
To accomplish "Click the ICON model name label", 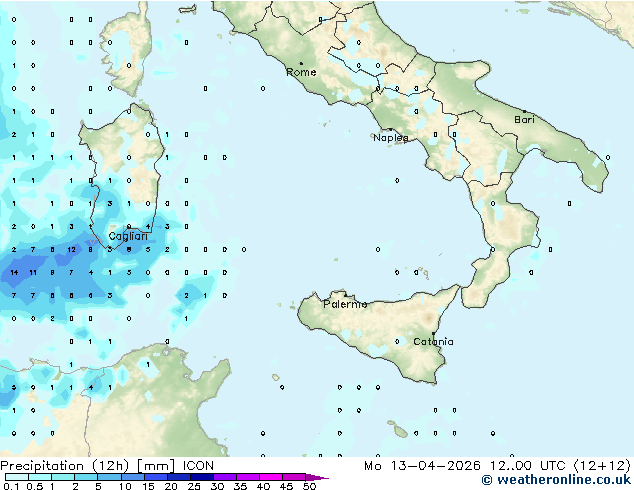I will pos(198,466).
